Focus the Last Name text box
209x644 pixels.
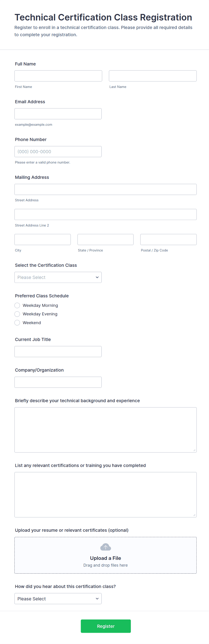pyautogui.click(x=153, y=76)
